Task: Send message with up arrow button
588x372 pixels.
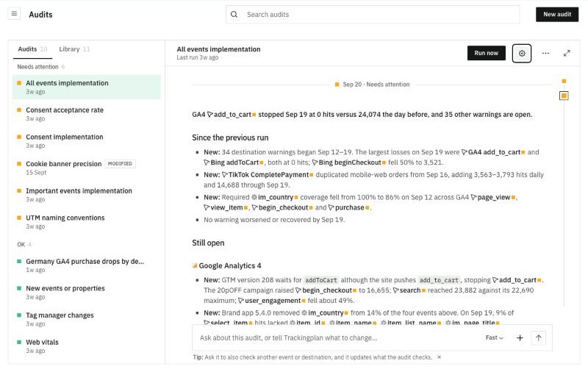Action: coord(539,338)
